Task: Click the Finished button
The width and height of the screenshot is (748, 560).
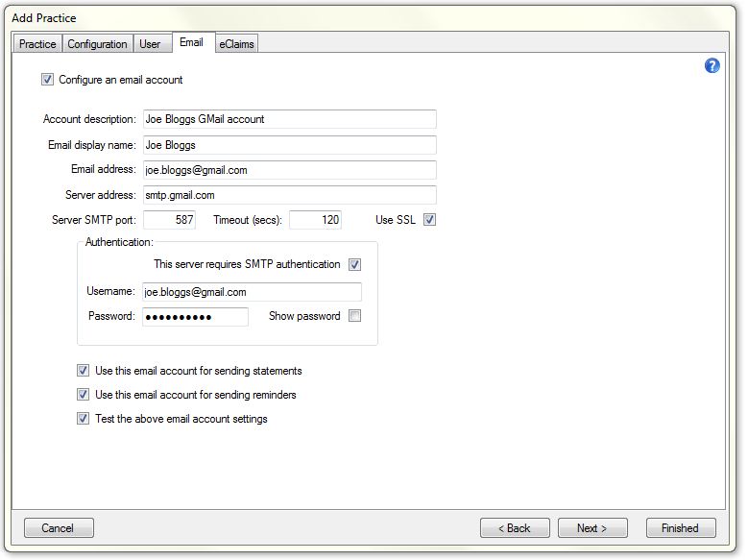Action: point(680,528)
